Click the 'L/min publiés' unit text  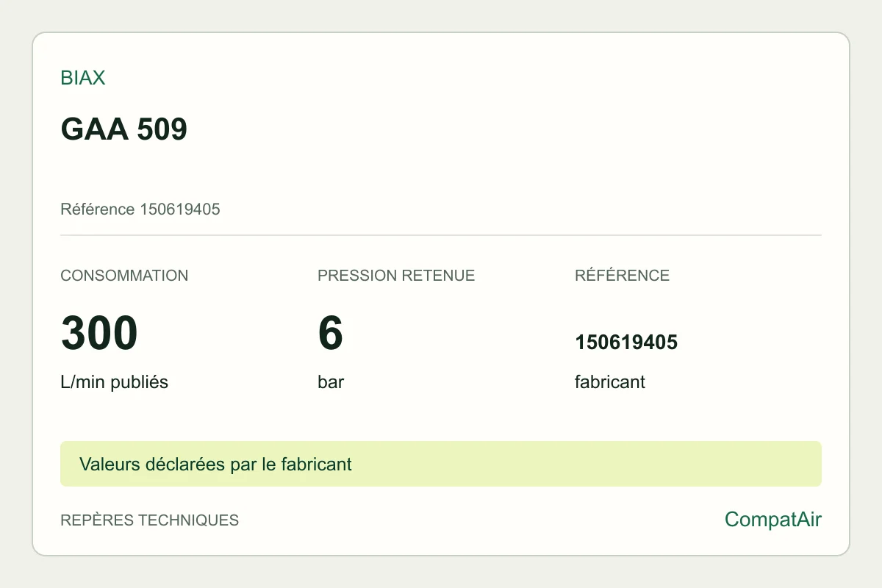click(x=115, y=382)
